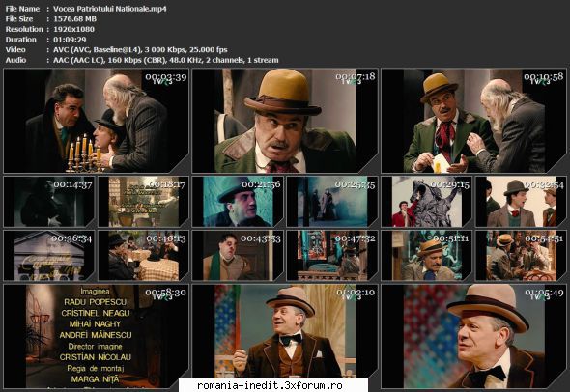Select the frame at 00:21:56

point(238,202)
